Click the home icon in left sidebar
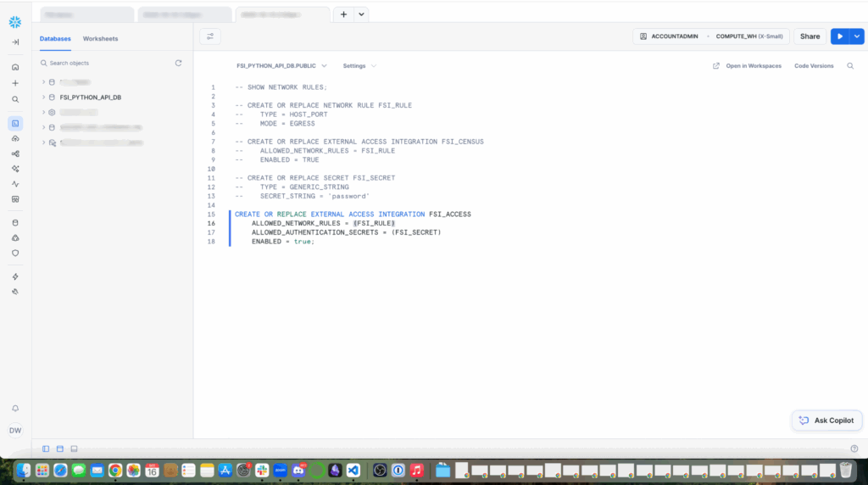The width and height of the screenshot is (868, 485). 15,67
